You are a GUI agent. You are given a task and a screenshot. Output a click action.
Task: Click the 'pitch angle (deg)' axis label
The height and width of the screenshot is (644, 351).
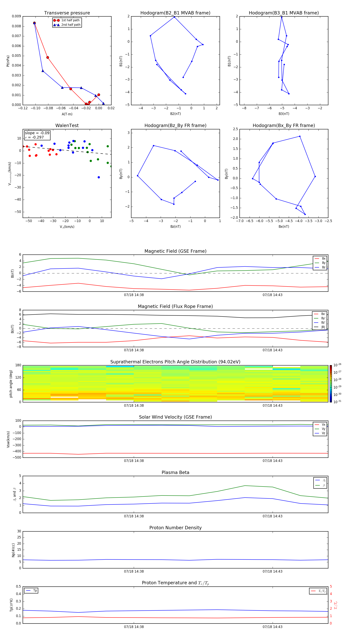point(11,383)
